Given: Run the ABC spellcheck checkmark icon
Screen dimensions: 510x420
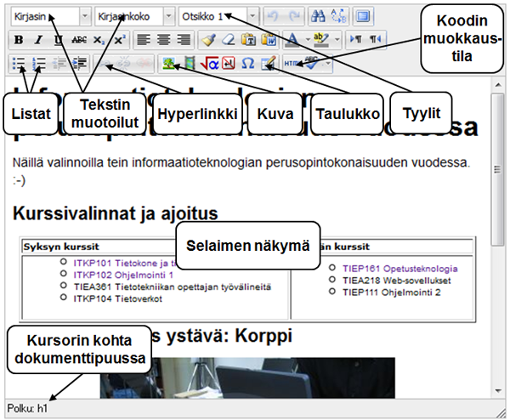Looking at the screenshot, I should (x=312, y=63).
